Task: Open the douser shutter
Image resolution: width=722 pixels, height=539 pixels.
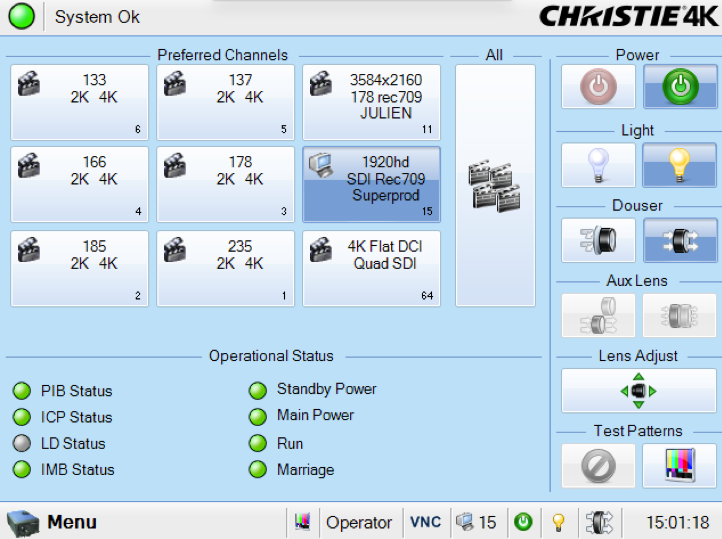Action: click(680, 240)
